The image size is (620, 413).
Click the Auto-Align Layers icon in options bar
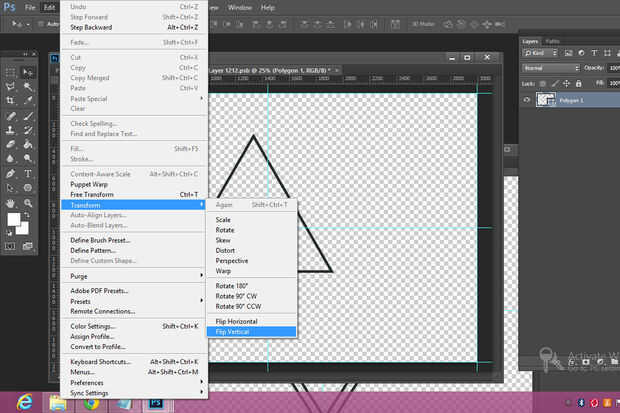395,24
